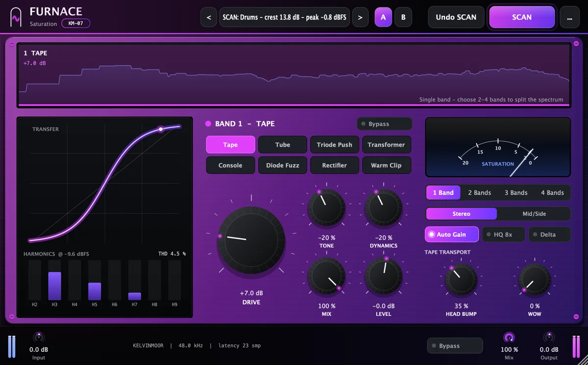The height and width of the screenshot is (365, 588).
Task: Click the Output gain knob
Action: click(549, 337)
